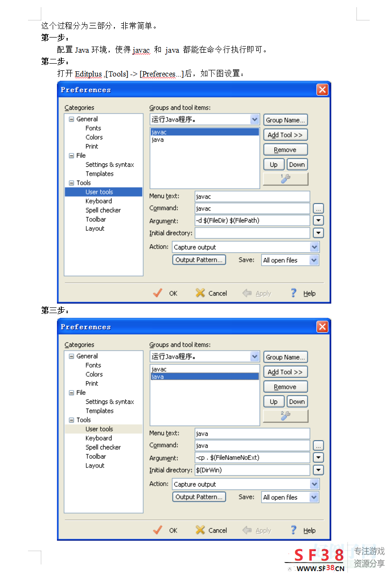Click Down button in java-selected dialog
This screenshot has height=573, width=392.
click(297, 401)
